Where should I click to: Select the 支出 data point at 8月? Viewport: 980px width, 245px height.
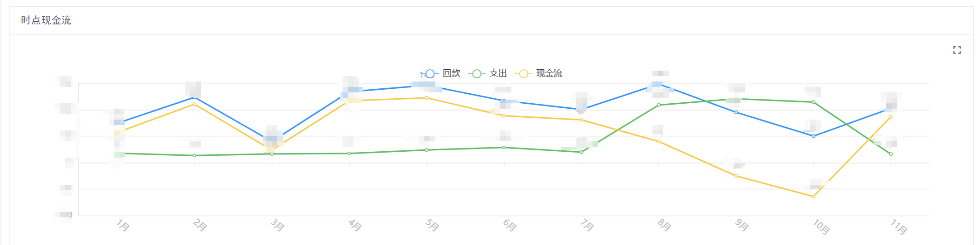(659, 105)
